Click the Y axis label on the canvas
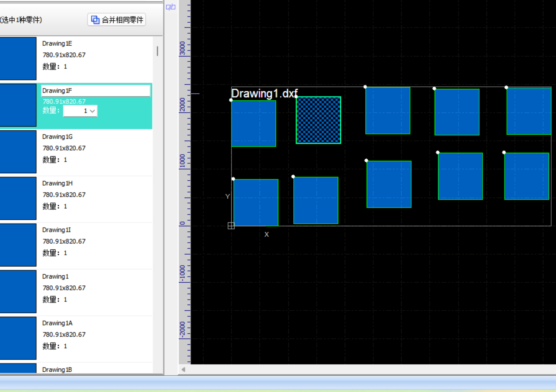The image size is (556, 392). tap(227, 196)
